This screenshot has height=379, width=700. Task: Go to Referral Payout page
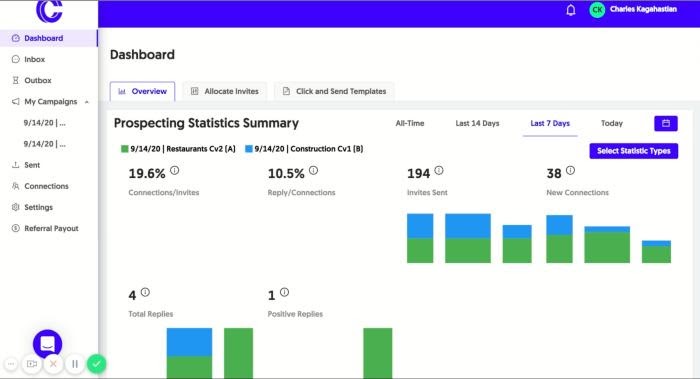tap(51, 229)
